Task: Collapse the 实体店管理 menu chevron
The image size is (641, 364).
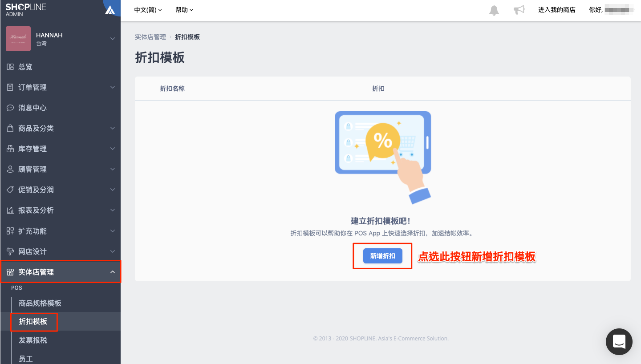Action: pos(113,272)
